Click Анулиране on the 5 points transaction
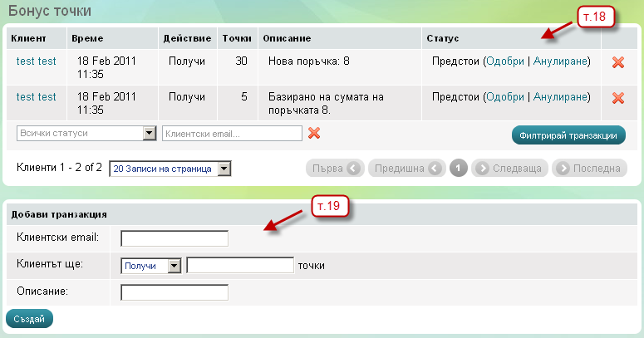This screenshot has height=338, width=644. coord(561,97)
